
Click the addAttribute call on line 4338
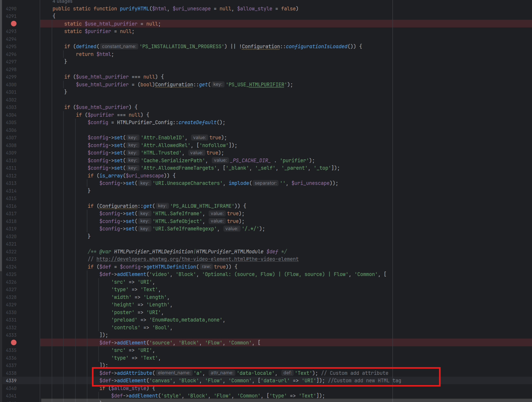pyautogui.click(x=134, y=373)
